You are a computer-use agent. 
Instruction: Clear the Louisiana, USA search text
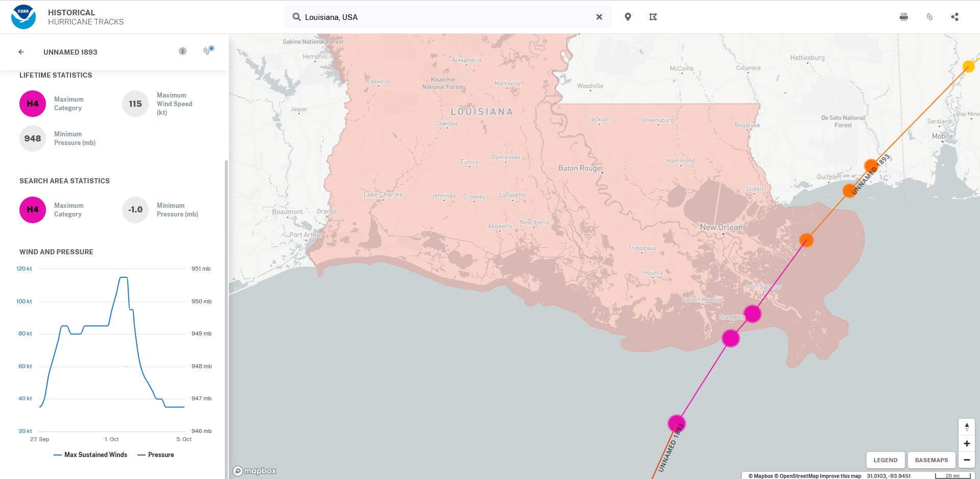point(599,17)
